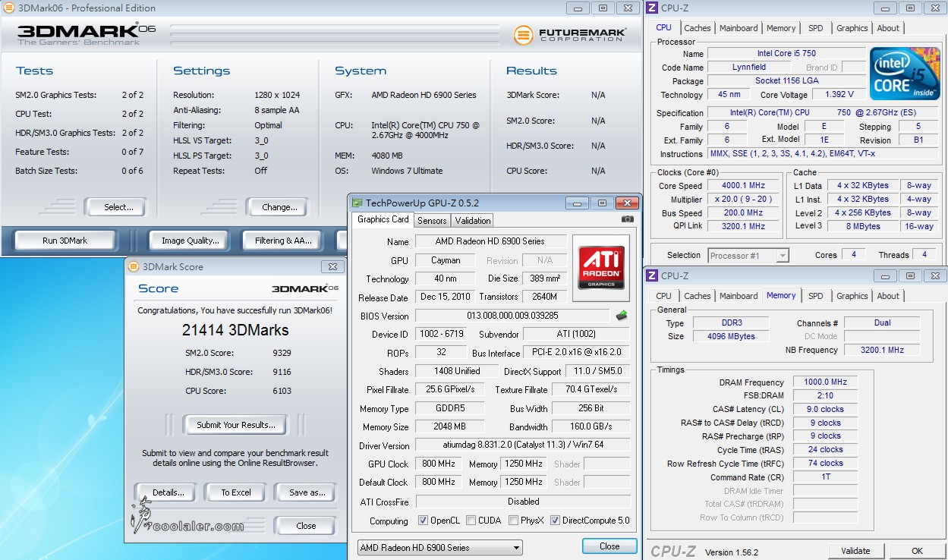
Task: Click the GPU Clock 800 MHz field
Action: point(438,464)
